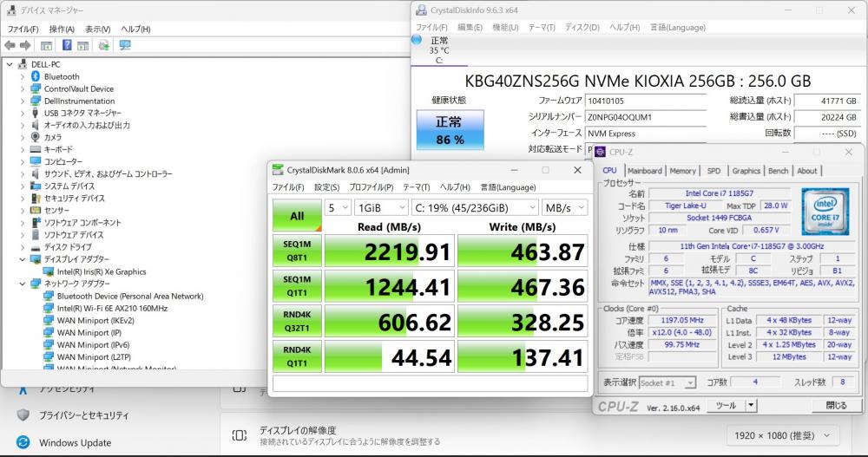Click the blue help icon in Device Manager toolbar
This screenshot has width=868, height=457.
(67, 45)
